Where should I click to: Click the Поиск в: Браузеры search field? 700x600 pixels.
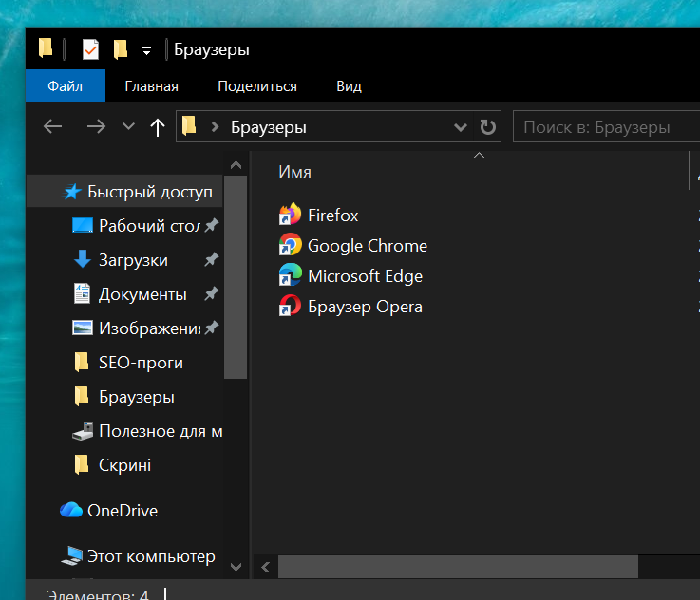tap(606, 127)
